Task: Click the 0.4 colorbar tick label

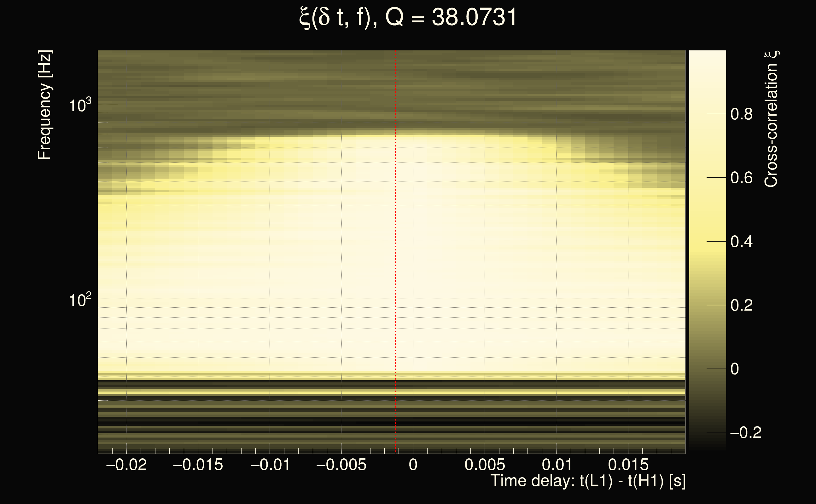Action: click(x=741, y=241)
